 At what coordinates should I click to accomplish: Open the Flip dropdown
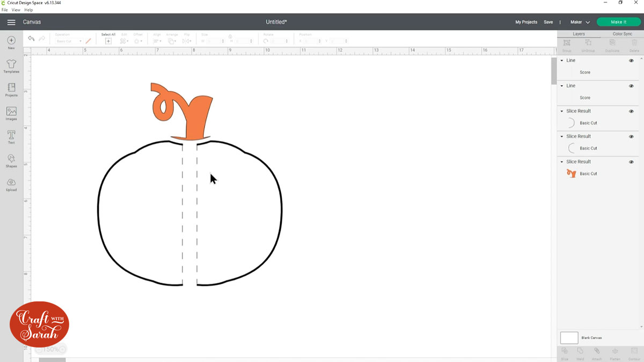pyautogui.click(x=187, y=41)
